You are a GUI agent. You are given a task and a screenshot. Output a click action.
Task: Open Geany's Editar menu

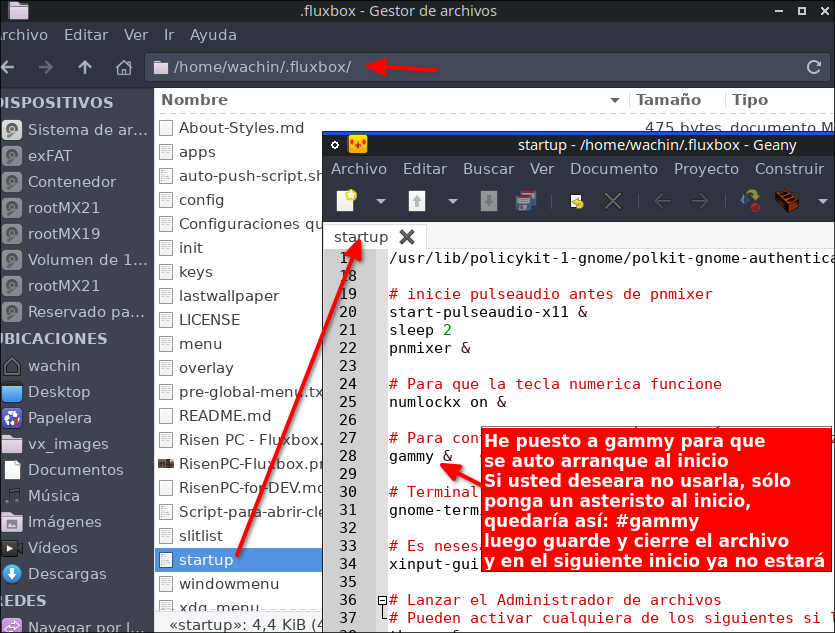(x=425, y=169)
